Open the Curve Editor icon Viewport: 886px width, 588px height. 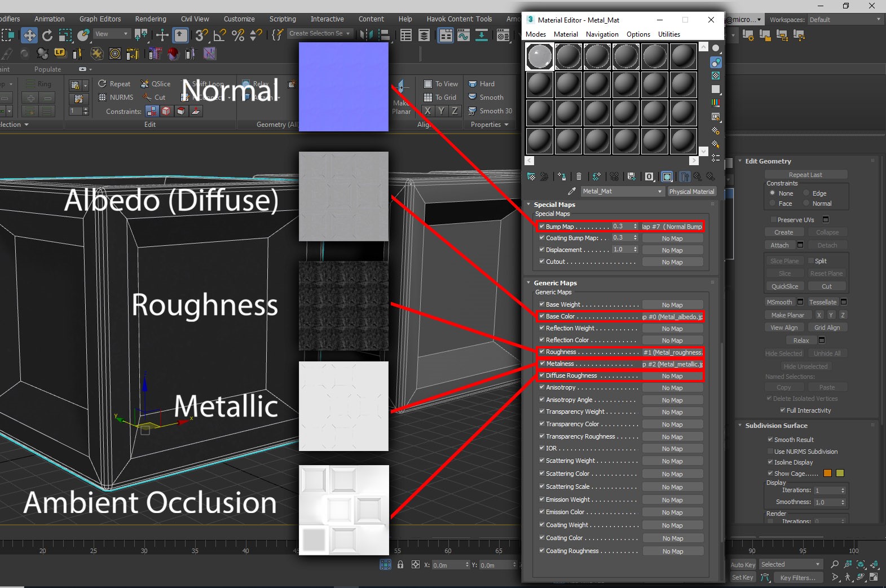click(x=464, y=36)
